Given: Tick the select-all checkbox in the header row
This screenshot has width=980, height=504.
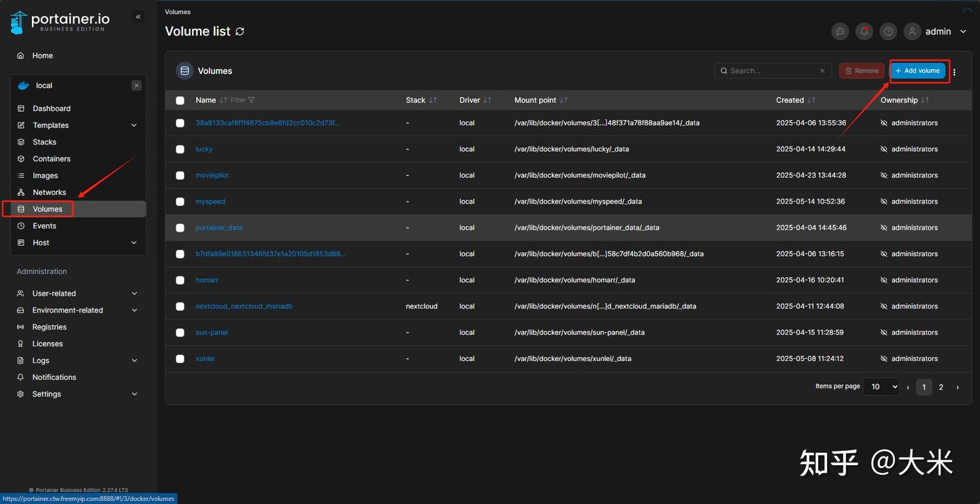Looking at the screenshot, I should 180,100.
